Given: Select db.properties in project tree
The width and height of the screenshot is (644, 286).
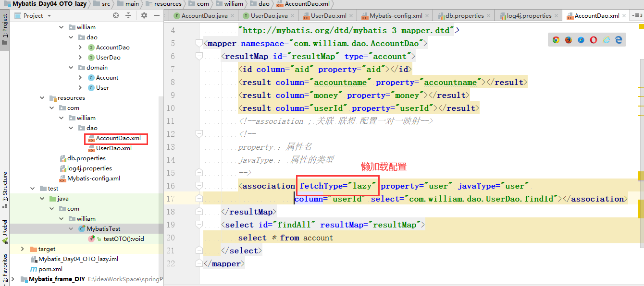Looking at the screenshot, I should (82, 158).
